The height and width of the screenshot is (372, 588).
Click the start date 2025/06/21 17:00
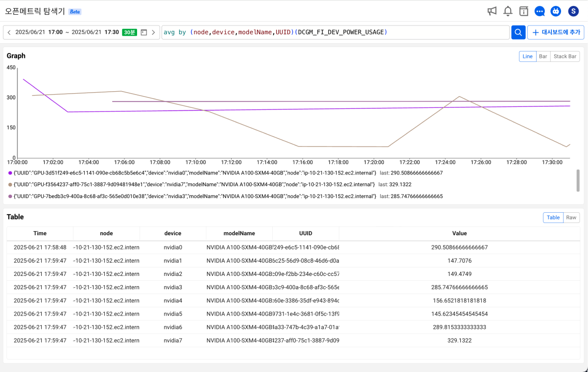coord(39,32)
